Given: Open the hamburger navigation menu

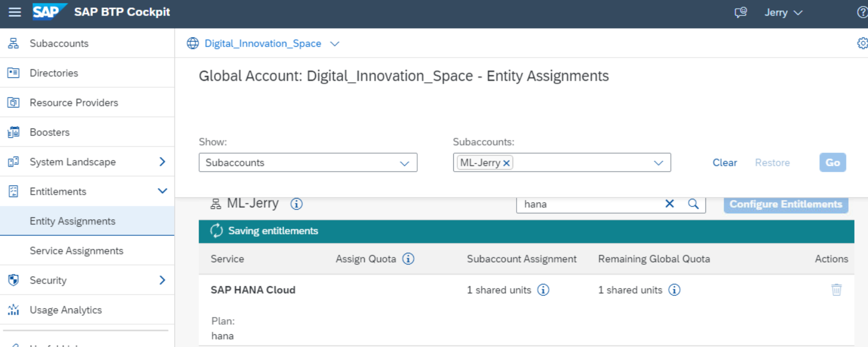Looking at the screenshot, I should pyautogui.click(x=15, y=12).
